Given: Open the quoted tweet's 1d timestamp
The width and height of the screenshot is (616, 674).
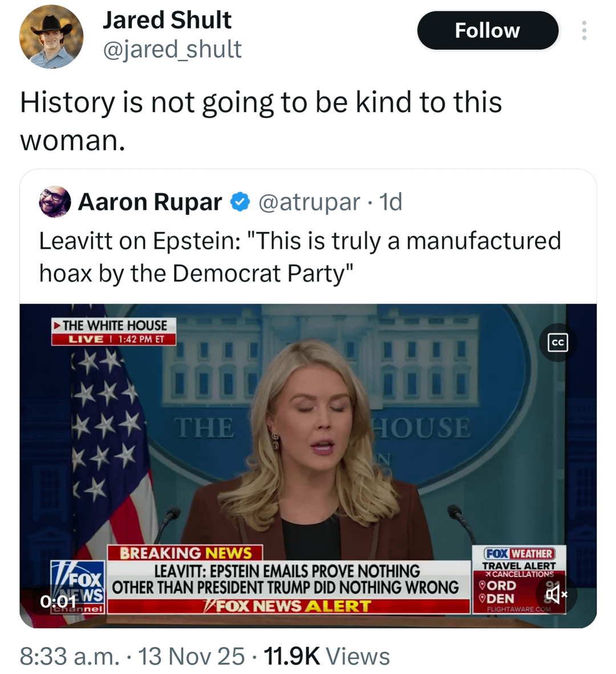Looking at the screenshot, I should pos(391,202).
